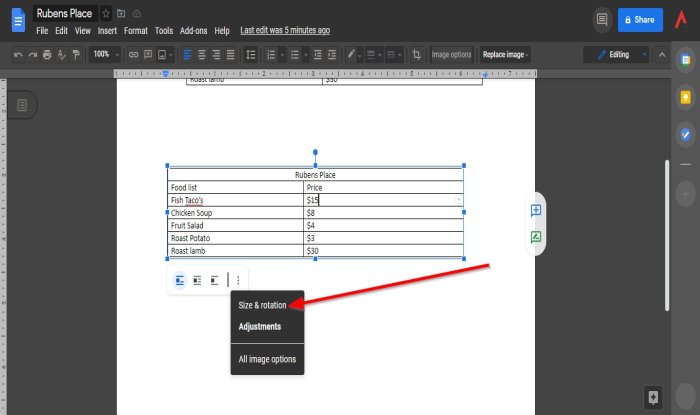Select the crop image tool
Viewport: 700px width, 415px height.
pos(416,54)
